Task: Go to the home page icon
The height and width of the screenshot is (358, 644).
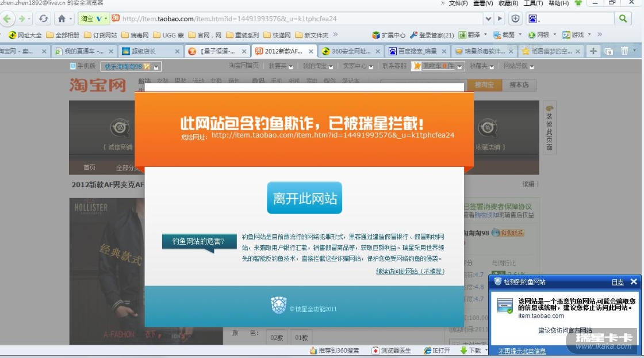Action: (62, 18)
